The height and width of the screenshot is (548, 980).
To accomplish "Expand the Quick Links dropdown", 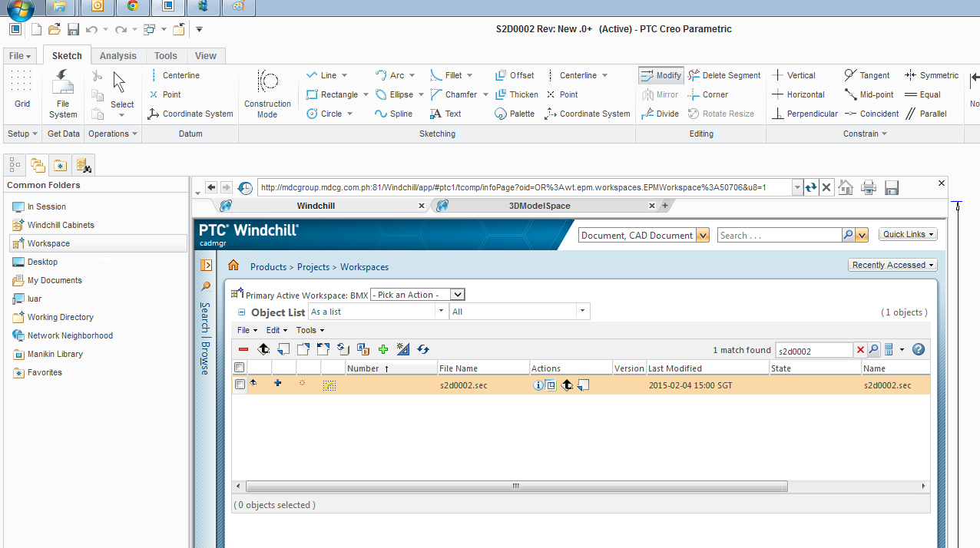I will coord(909,235).
